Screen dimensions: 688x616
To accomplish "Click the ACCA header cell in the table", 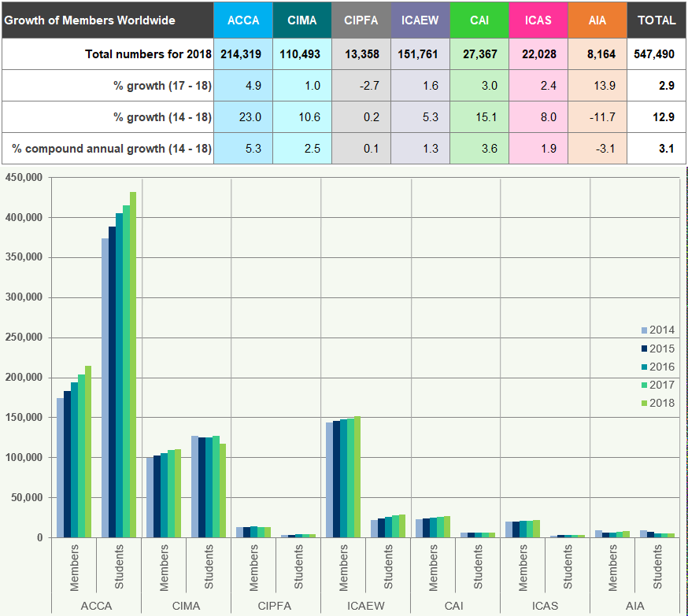I will (243, 20).
